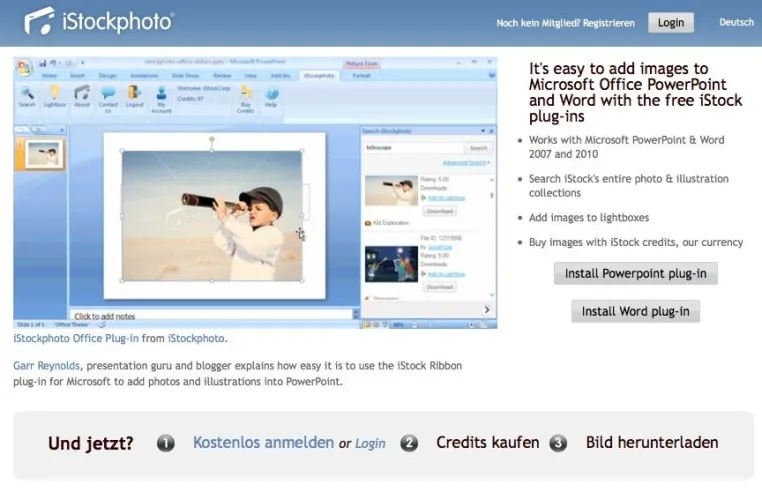Click Add to Lightbox for night illustration result
Viewport: 762px width, 492px height.
[x=446, y=274]
